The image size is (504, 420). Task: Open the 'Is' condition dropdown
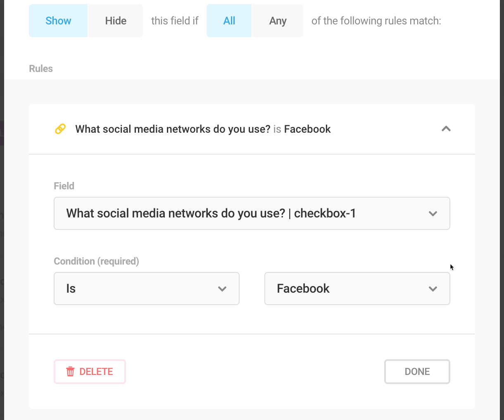(x=140, y=289)
